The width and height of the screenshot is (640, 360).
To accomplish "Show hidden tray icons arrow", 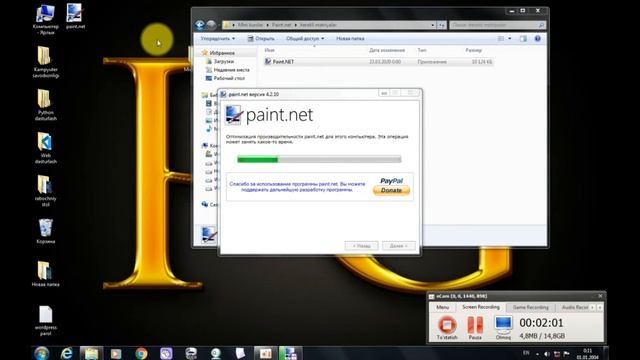I will click(x=537, y=354).
